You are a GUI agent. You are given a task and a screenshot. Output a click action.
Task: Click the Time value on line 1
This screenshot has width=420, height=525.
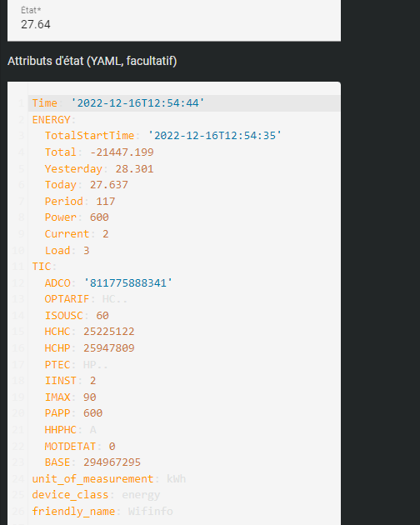point(137,102)
